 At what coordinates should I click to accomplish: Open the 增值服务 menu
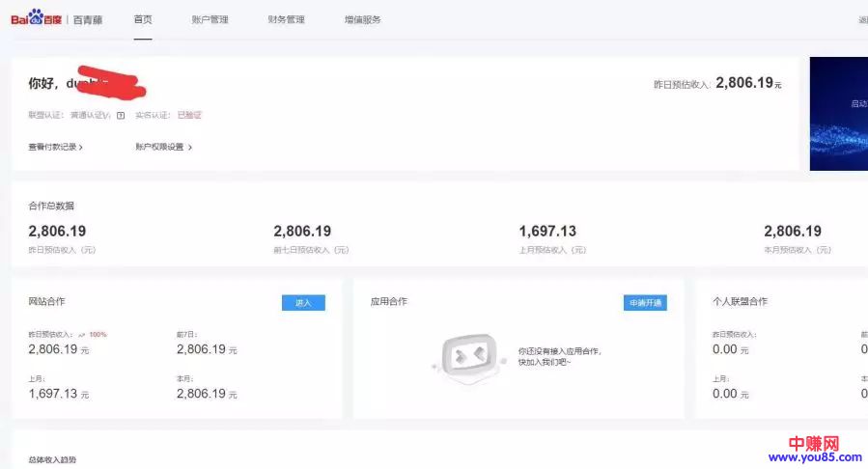362,19
